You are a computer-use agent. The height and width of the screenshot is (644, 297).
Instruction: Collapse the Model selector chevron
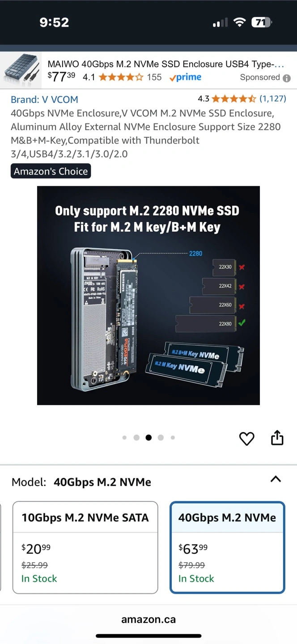[276, 479]
